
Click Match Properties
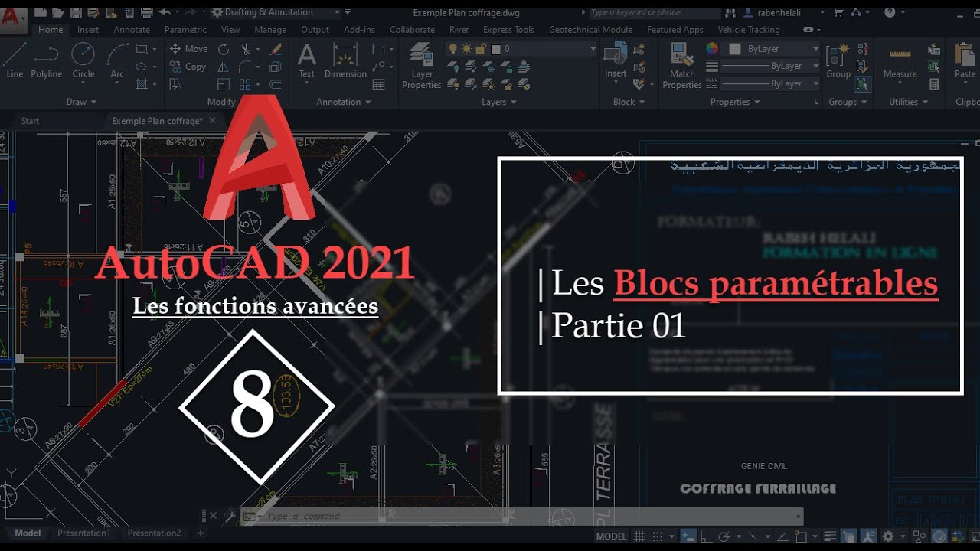point(681,66)
